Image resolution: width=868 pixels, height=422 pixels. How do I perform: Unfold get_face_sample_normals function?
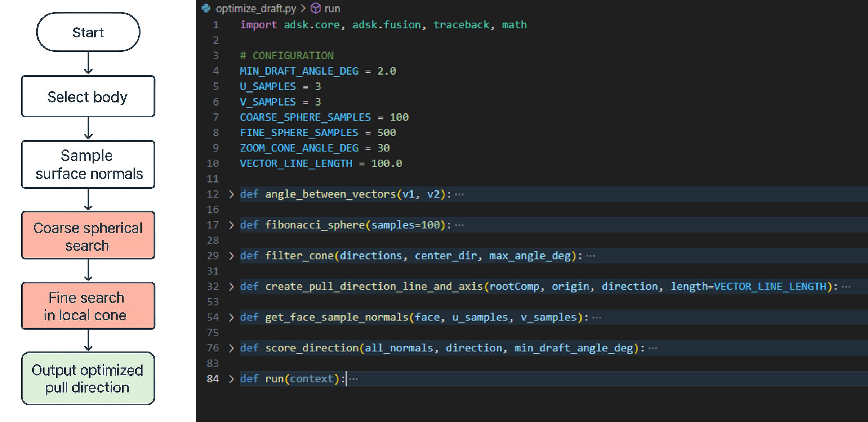click(x=231, y=317)
